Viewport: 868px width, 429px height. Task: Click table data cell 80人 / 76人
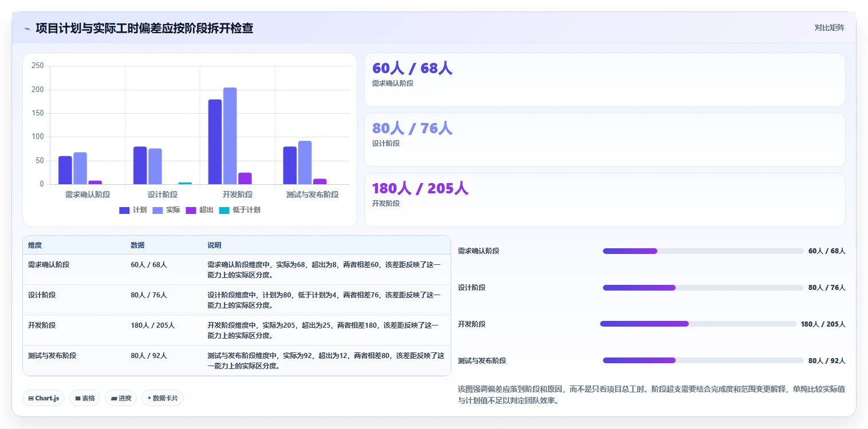(x=149, y=295)
